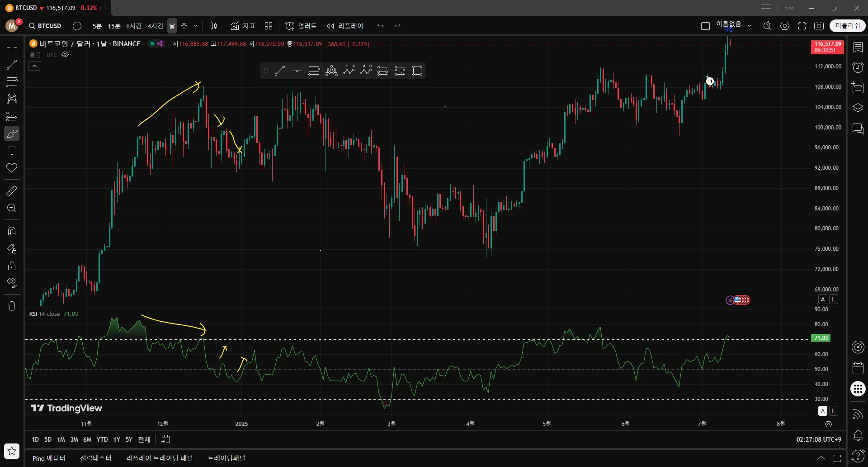Take a chart snapshot with camera icon
Screen dimensions: 868x467
click(x=819, y=26)
